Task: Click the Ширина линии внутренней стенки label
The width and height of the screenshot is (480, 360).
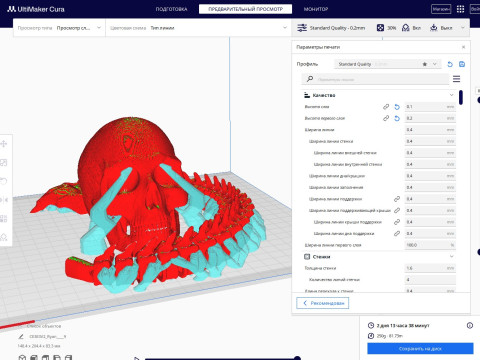Action: (x=348, y=164)
